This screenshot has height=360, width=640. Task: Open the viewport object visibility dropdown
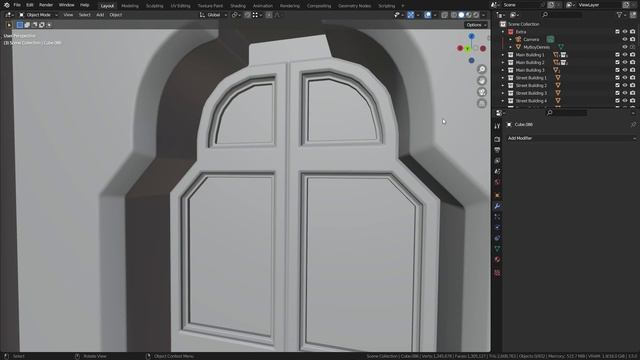pos(398,15)
